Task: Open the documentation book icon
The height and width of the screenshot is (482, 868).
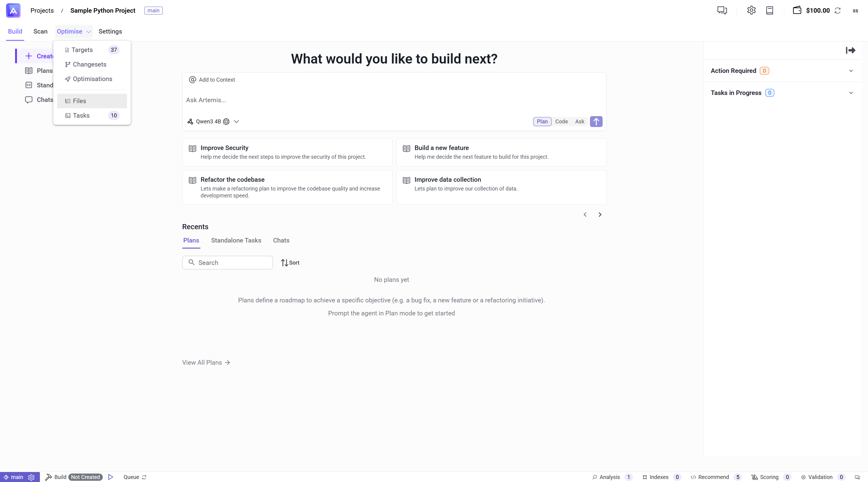Action: [769, 11]
